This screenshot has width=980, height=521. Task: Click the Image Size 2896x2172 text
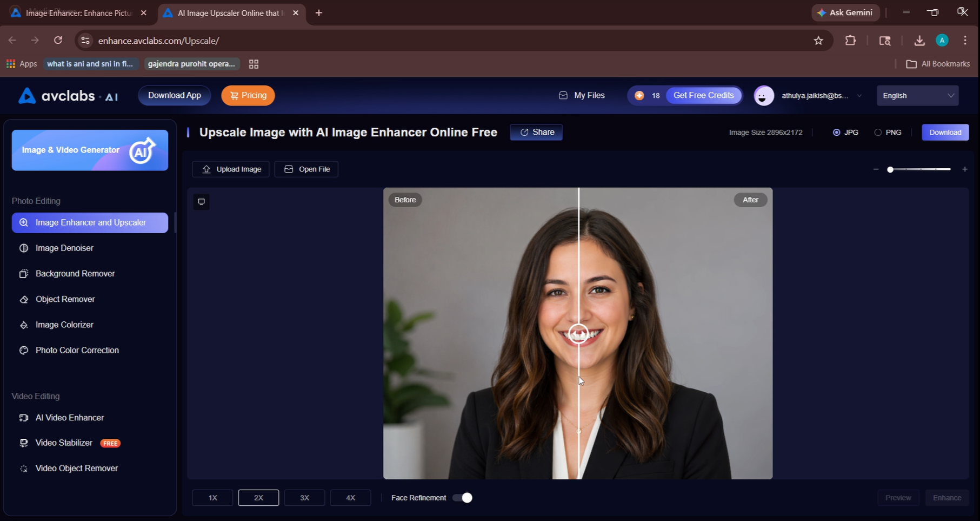(x=765, y=132)
